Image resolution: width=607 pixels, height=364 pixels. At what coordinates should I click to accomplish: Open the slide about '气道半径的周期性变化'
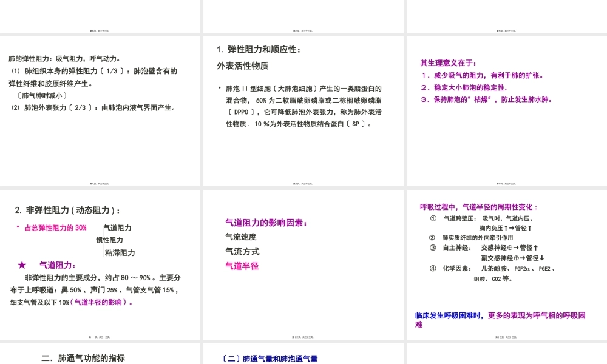[507, 265]
